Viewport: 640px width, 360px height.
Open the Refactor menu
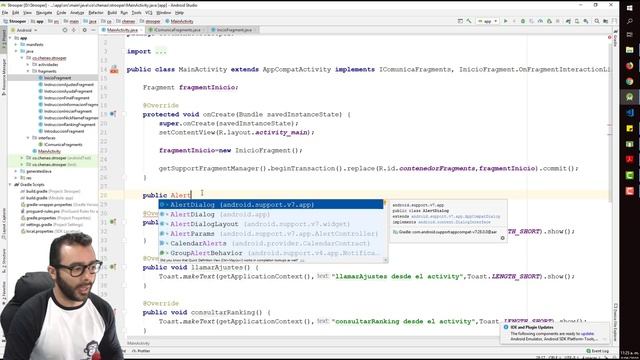96,13
